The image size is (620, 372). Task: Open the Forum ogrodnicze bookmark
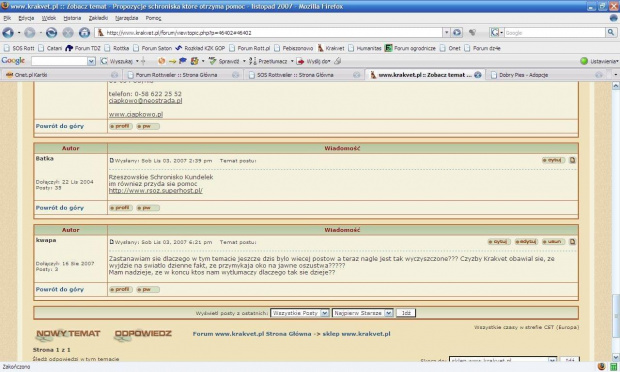point(410,48)
